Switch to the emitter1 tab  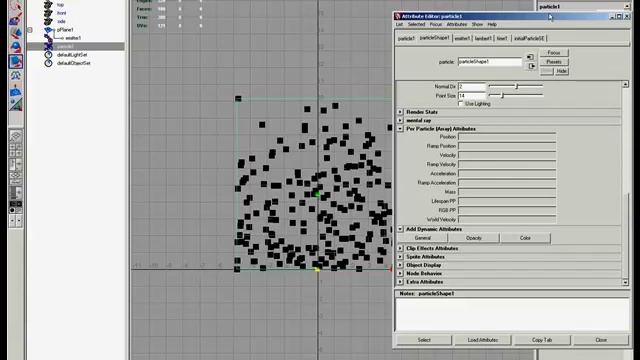(x=462, y=38)
